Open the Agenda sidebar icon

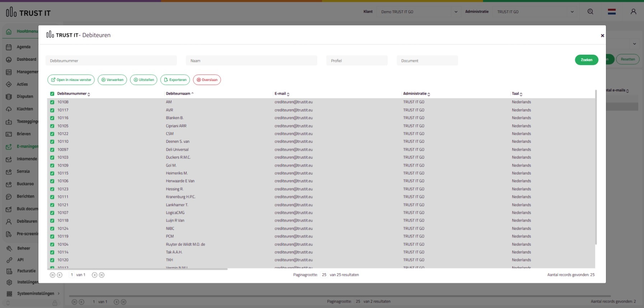coord(9,47)
